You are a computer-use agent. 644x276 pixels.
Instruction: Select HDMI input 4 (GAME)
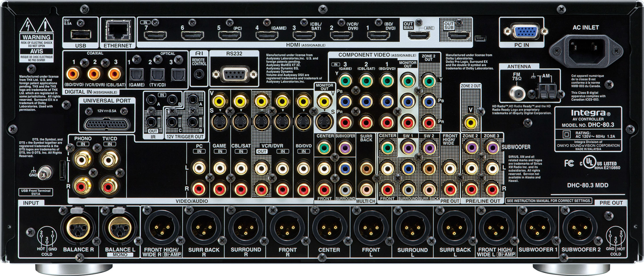(x=267, y=35)
